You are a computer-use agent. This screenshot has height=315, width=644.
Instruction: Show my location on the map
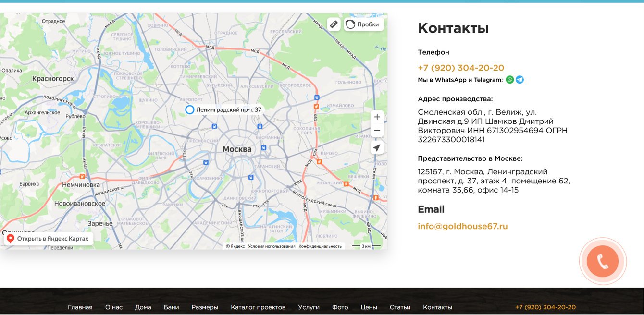click(377, 148)
